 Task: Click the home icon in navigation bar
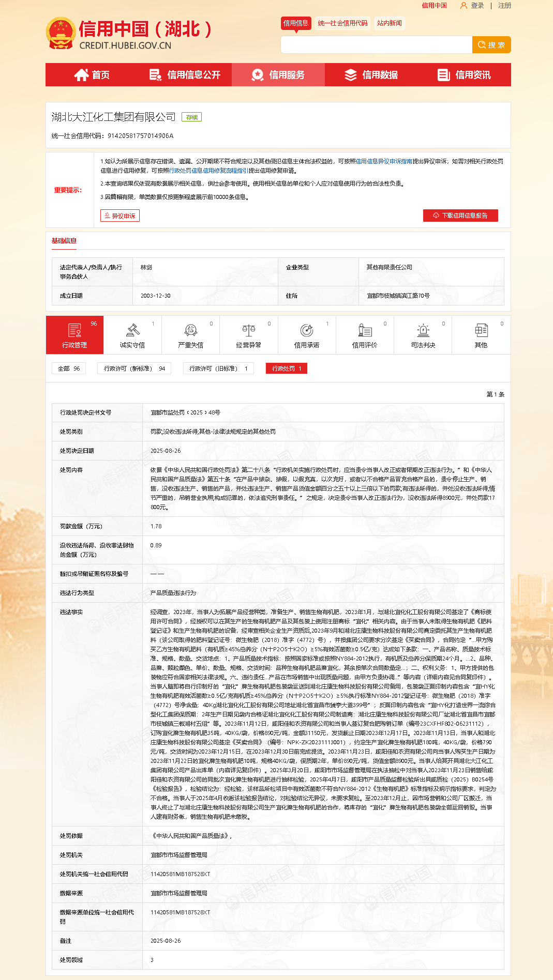coord(81,75)
